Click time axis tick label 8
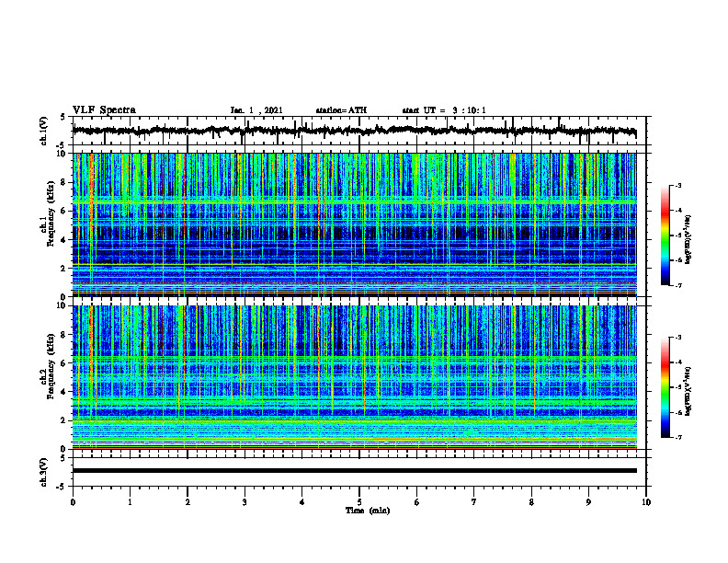 pos(531,502)
